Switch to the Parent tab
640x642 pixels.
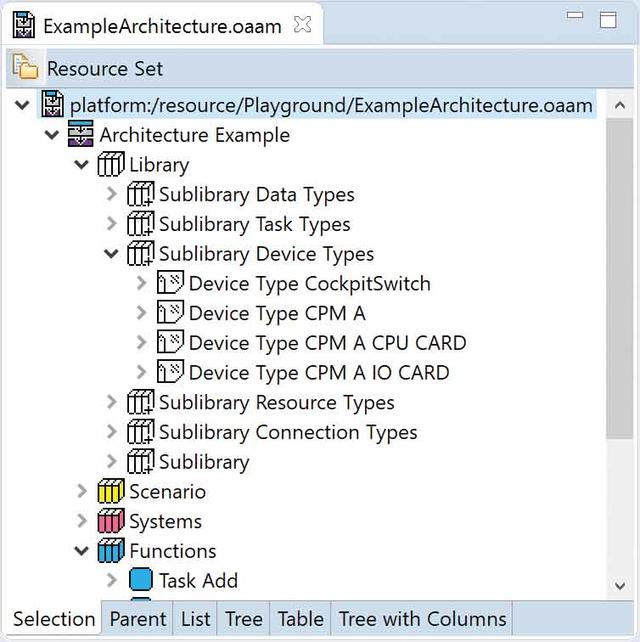pyautogui.click(x=138, y=618)
